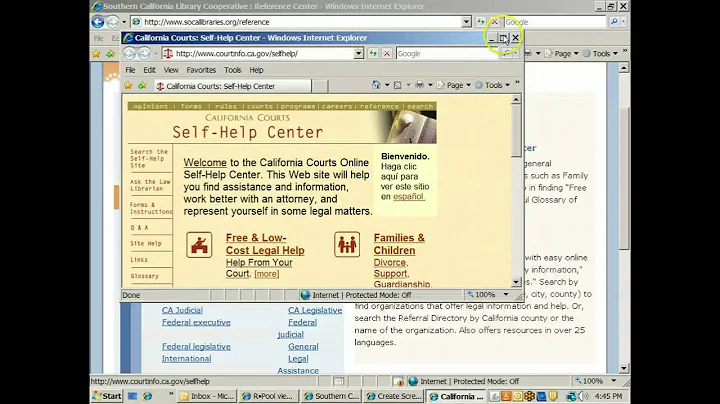Click Add to Favorites icon in Southern California Library window
The image size is (720, 404).
[x=110, y=54]
